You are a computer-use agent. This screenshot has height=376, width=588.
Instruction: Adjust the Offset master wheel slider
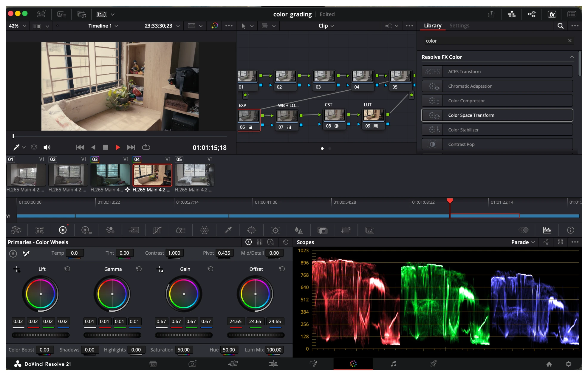coord(256,335)
